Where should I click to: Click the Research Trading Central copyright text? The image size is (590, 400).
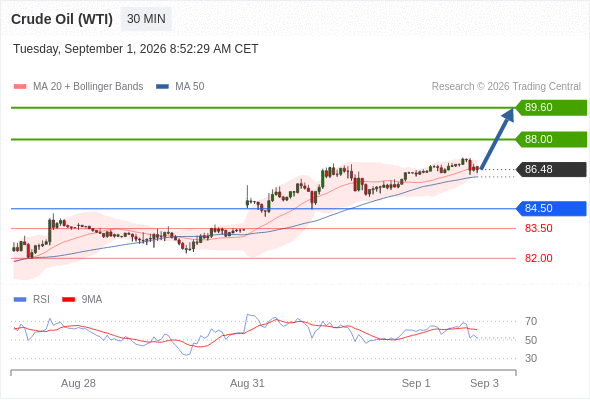click(506, 87)
